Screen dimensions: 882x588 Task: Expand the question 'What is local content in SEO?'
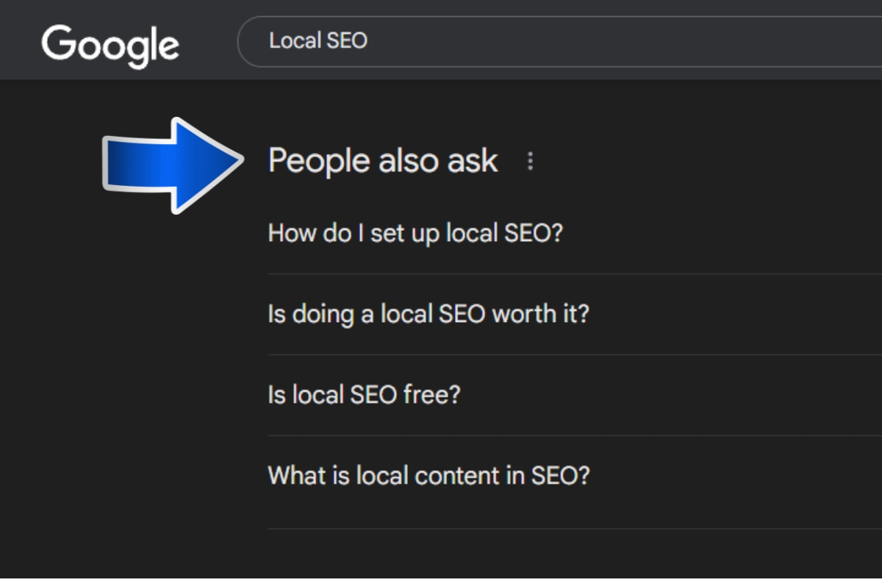[x=430, y=475]
